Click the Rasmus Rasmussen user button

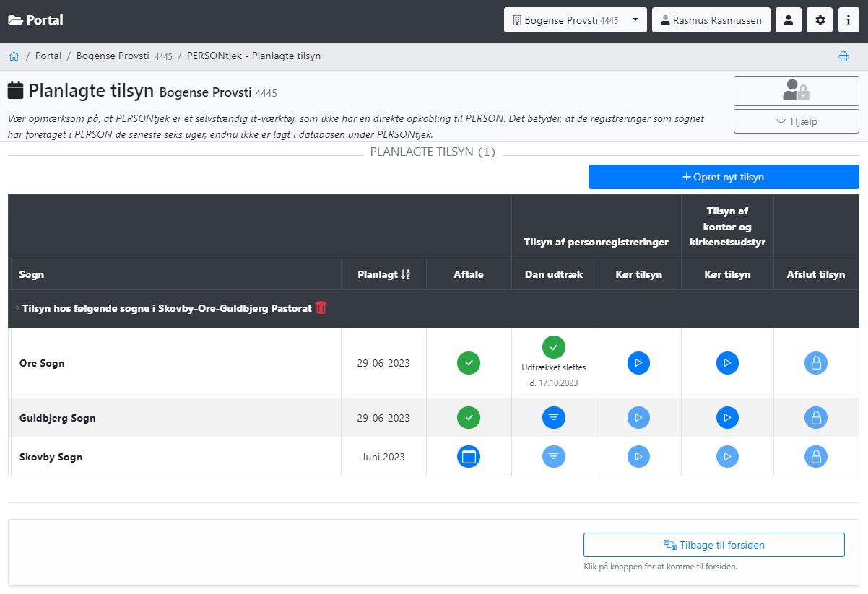[711, 20]
